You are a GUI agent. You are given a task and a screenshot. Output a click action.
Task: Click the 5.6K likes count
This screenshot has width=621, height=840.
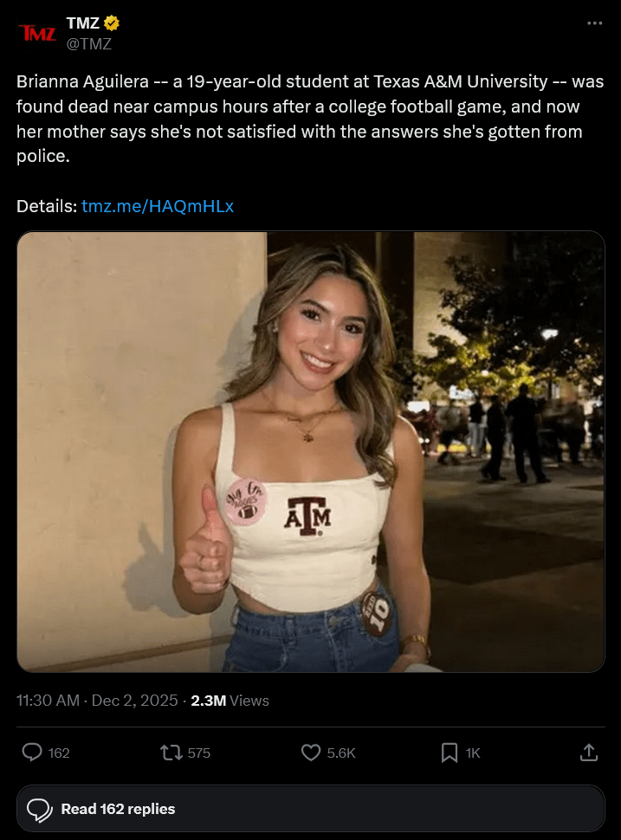[x=341, y=753]
